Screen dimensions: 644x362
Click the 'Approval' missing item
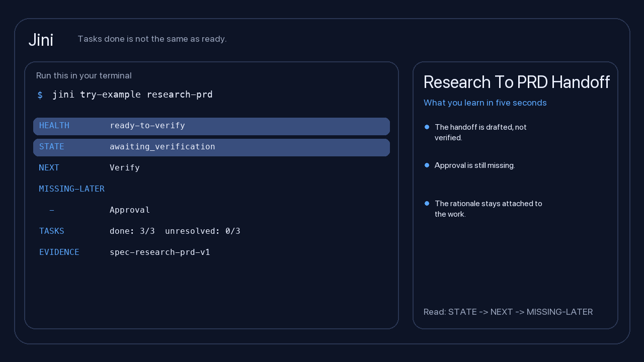tap(130, 210)
